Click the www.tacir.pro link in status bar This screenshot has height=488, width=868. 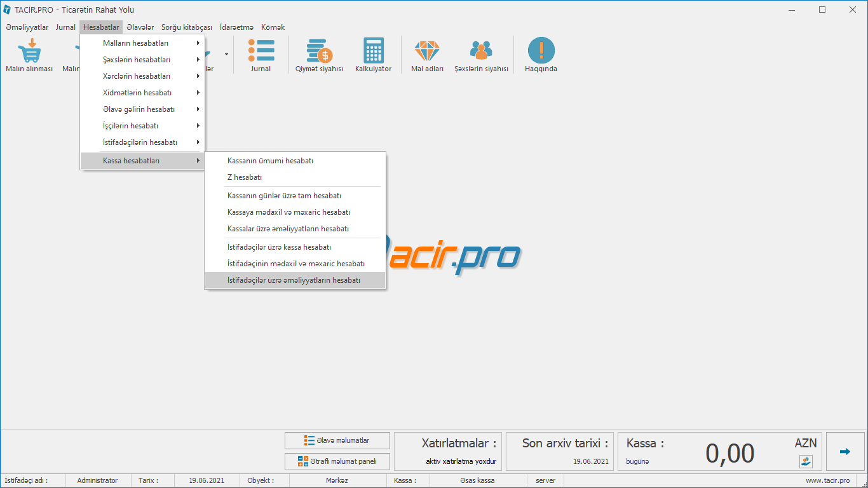(x=827, y=480)
